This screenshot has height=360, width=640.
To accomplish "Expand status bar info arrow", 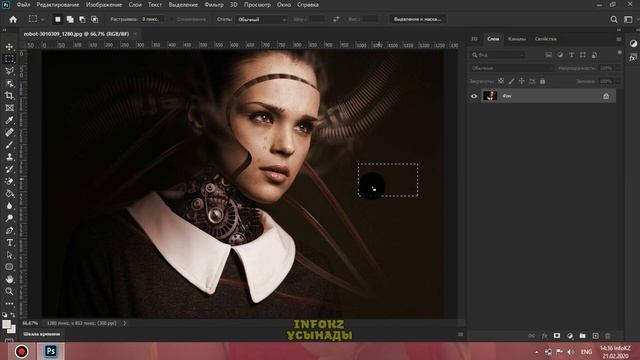I will [125, 323].
